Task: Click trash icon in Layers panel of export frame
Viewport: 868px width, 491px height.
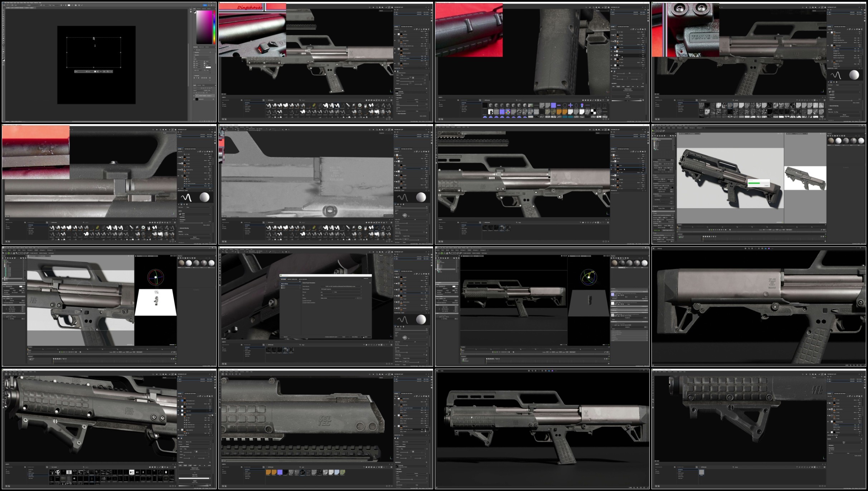Action: [x=428, y=274]
